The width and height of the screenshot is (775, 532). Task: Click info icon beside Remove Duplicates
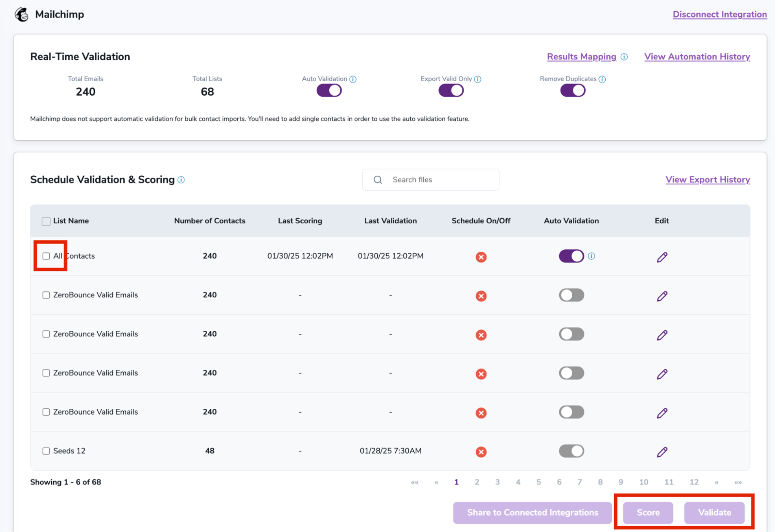tap(602, 79)
